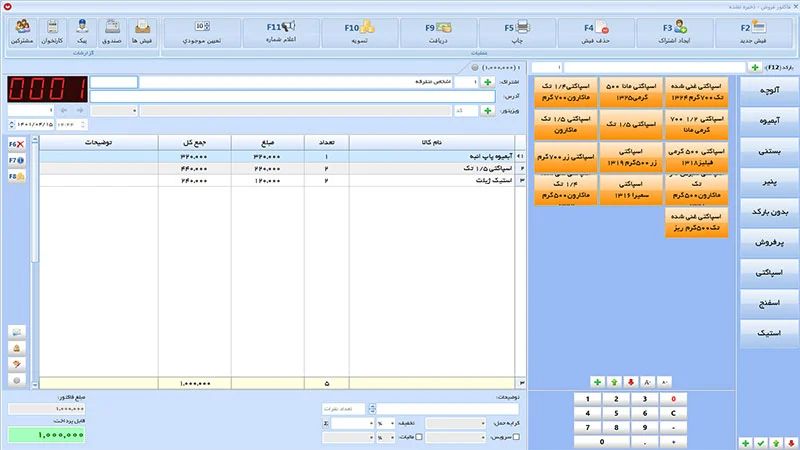Click the F3 create subscription (ایجاد اشتراک) button
The height and width of the screenshot is (450, 800).
point(674,33)
